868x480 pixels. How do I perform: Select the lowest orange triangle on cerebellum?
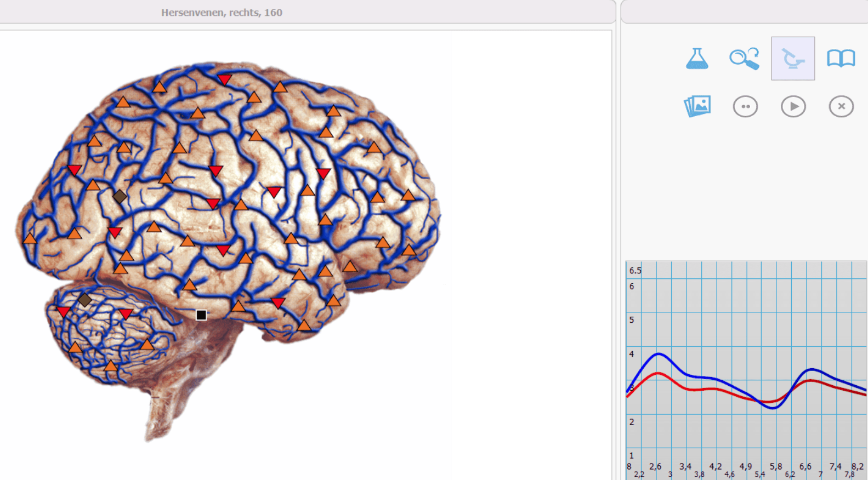point(111,365)
